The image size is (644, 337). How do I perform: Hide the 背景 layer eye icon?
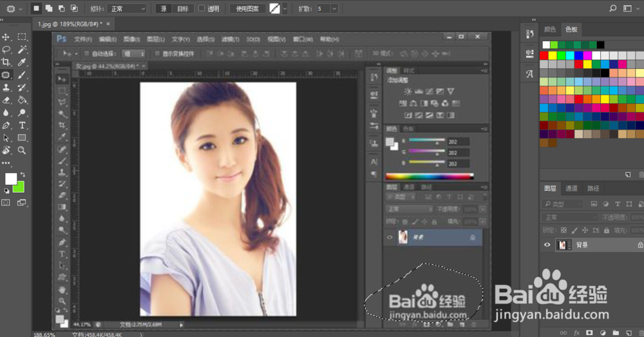pyautogui.click(x=547, y=245)
